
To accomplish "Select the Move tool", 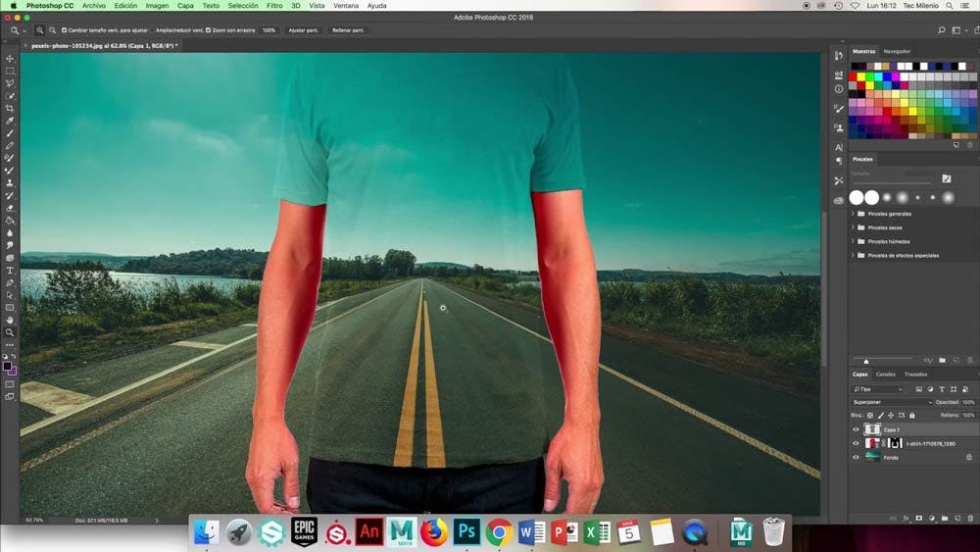I will tap(10, 59).
